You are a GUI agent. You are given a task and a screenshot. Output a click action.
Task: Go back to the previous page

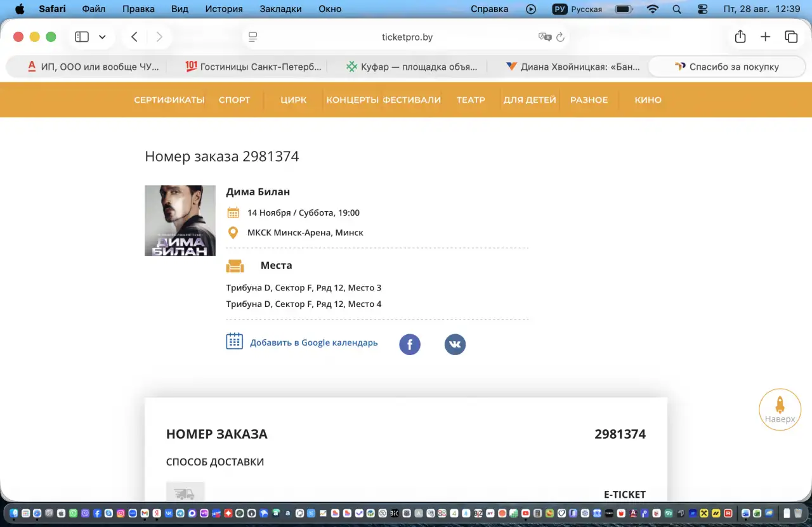click(134, 37)
